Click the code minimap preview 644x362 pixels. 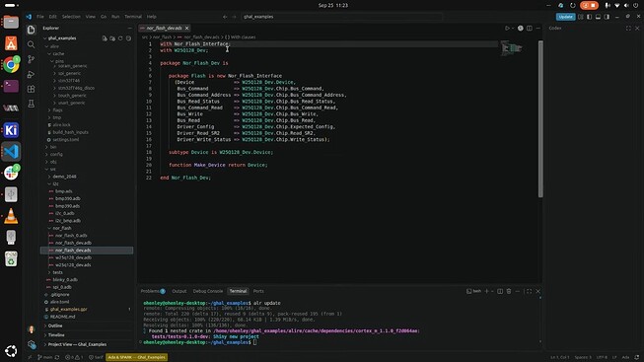[x=511, y=48]
